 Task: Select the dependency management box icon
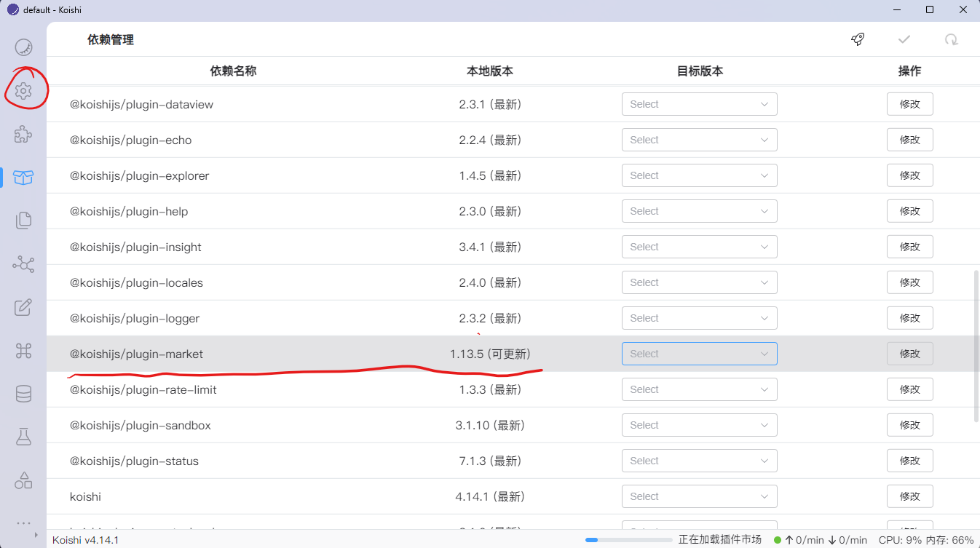pyautogui.click(x=23, y=178)
